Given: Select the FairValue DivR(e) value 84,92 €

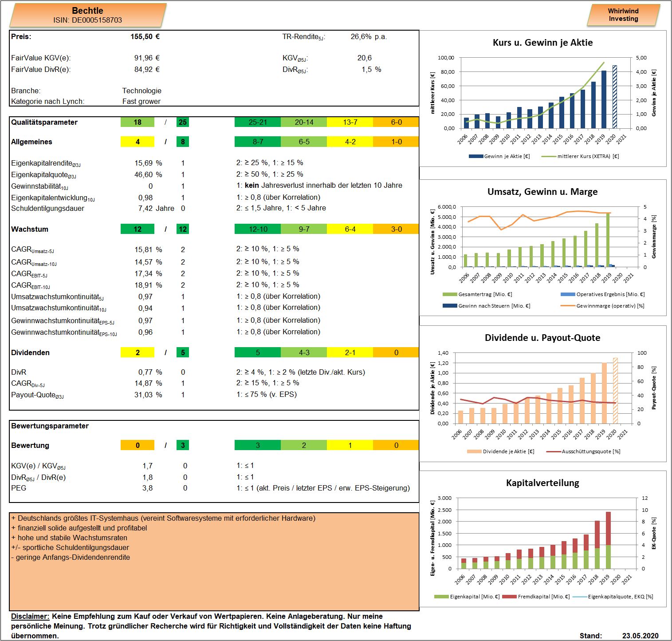Looking at the screenshot, I should pyautogui.click(x=147, y=69).
